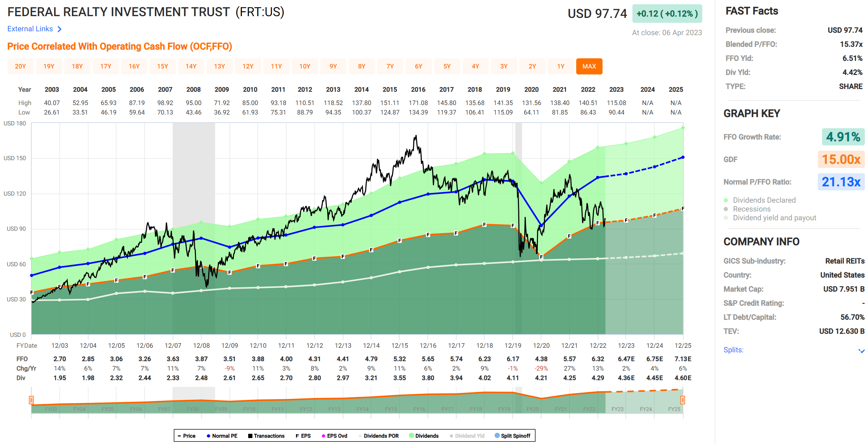868x444 pixels.
Task: Click the 12/19 FY Date label
Action: (x=513, y=346)
